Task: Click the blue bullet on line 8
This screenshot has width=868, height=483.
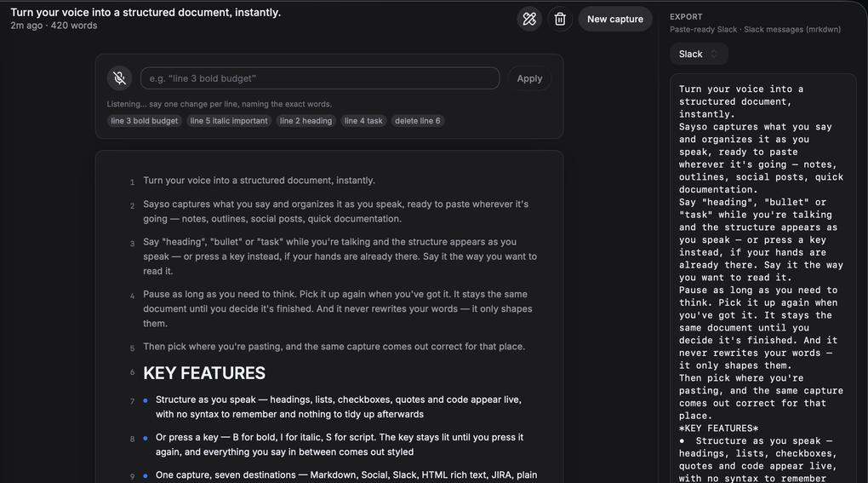Action: pyautogui.click(x=146, y=438)
